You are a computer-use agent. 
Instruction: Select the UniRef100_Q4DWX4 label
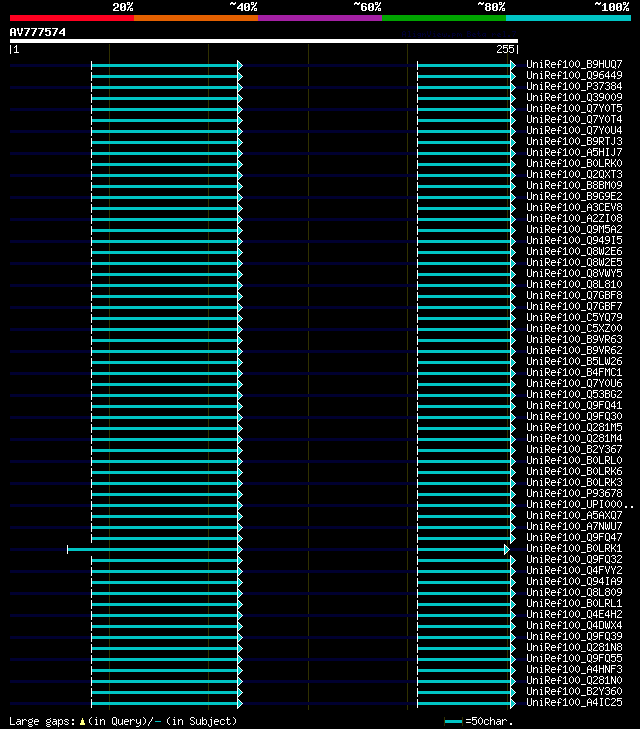tap(574, 625)
